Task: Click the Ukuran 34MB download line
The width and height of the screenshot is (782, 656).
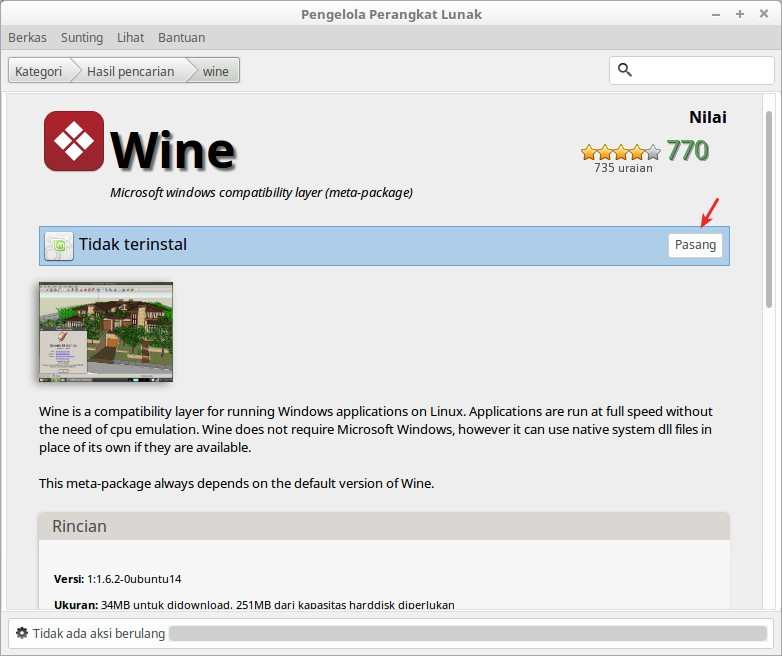Action: pos(254,605)
